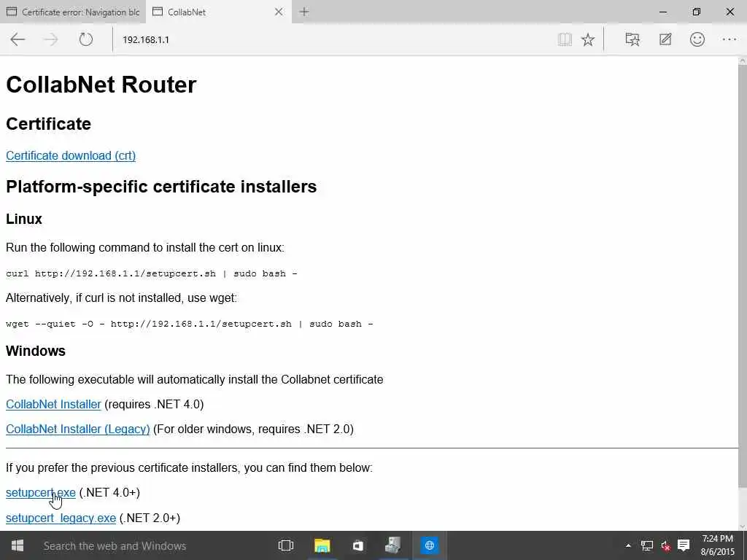Restore down the browser window
Viewport: 747px width, 560px height.
(696, 12)
